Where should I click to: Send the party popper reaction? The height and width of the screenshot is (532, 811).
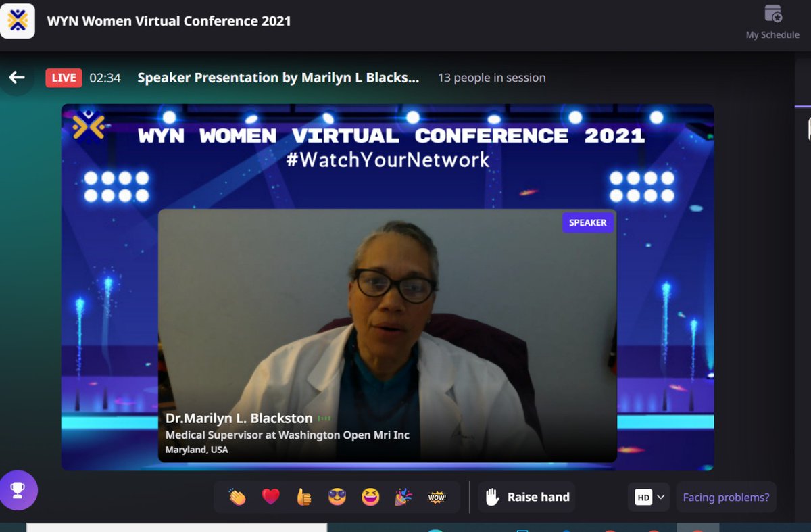pos(403,498)
